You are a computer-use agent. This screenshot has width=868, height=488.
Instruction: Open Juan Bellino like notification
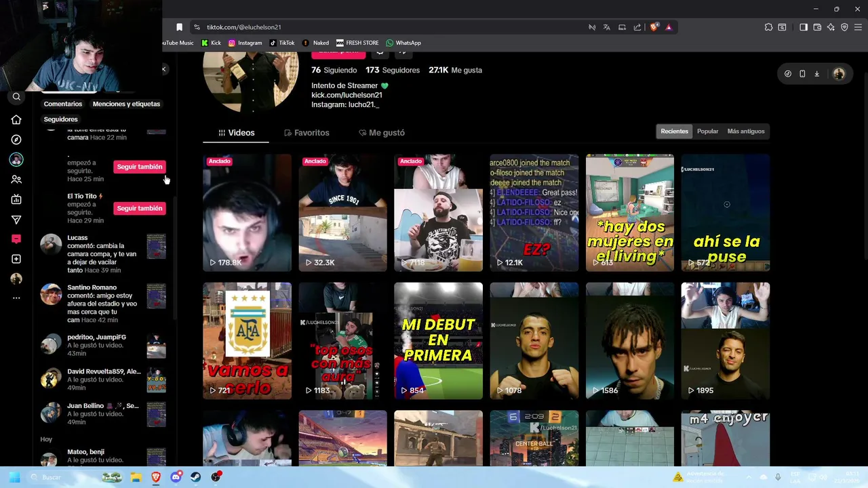pyautogui.click(x=102, y=413)
